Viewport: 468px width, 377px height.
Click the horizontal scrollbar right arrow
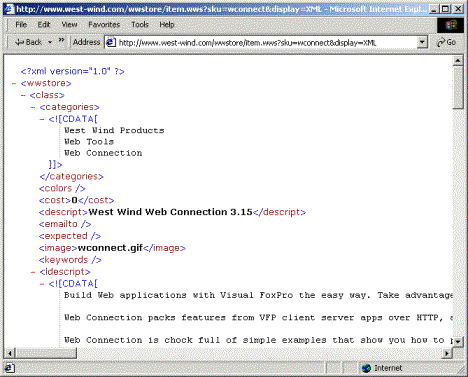[447, 353]
